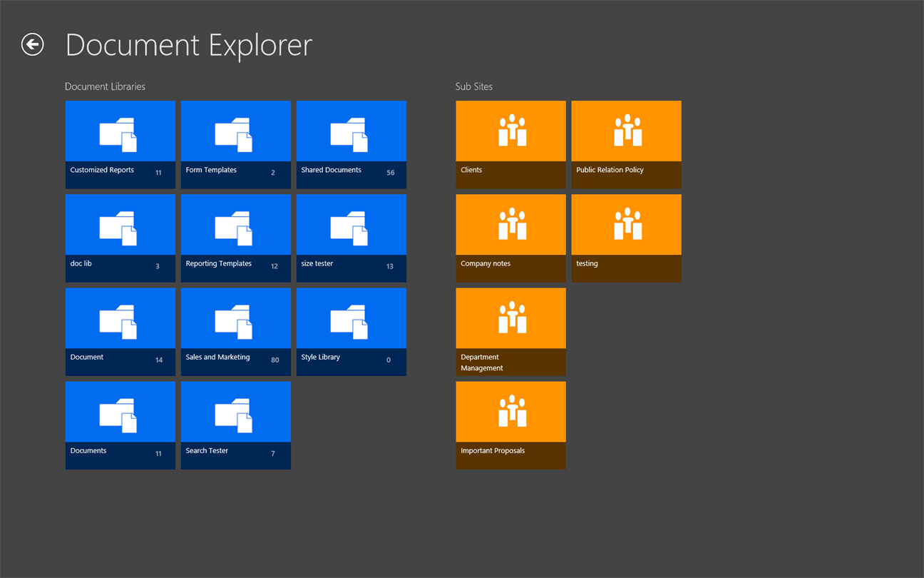Open the size tester library folder icon
The image size is (924, 578).
pyautogui.click(x=349, y=228)
